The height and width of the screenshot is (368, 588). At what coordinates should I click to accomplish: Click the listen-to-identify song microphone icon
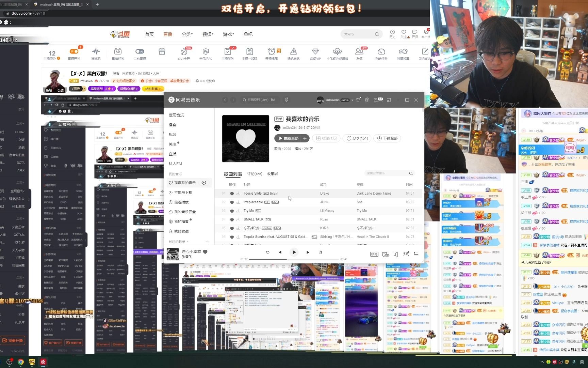286,100
